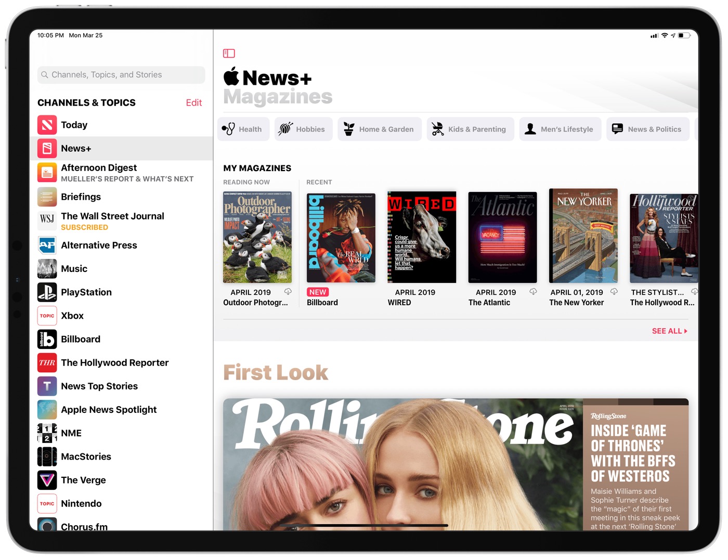Download The New Yorker issue cloud icon
Viewport: 728px width, 560px height.
[614, 292]
